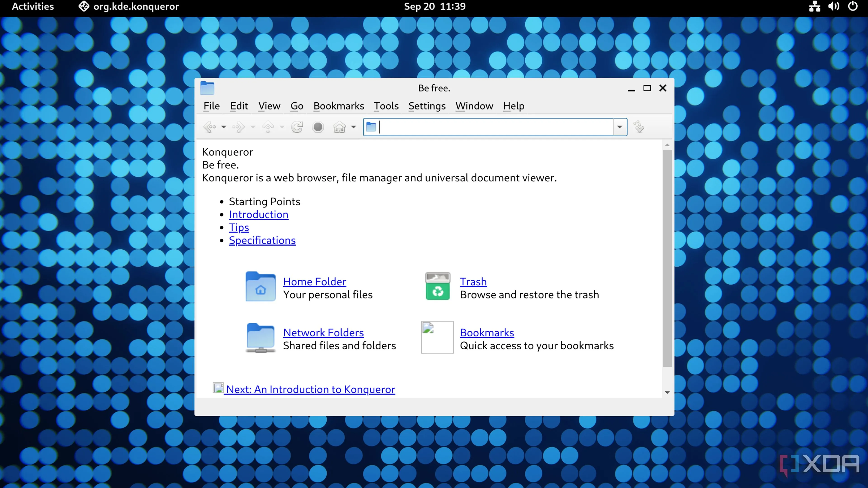Click the Home toolbar icon

(x=339, y=127)
